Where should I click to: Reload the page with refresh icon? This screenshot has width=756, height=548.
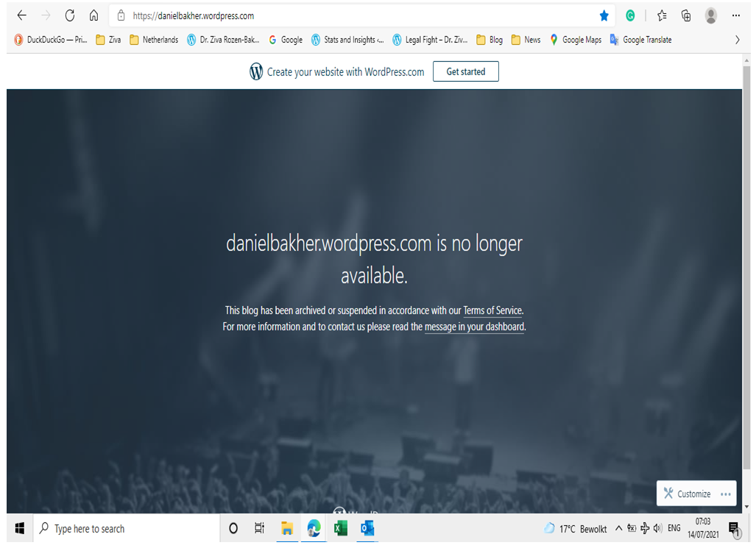pyautogui.click(x=70, y=15)
